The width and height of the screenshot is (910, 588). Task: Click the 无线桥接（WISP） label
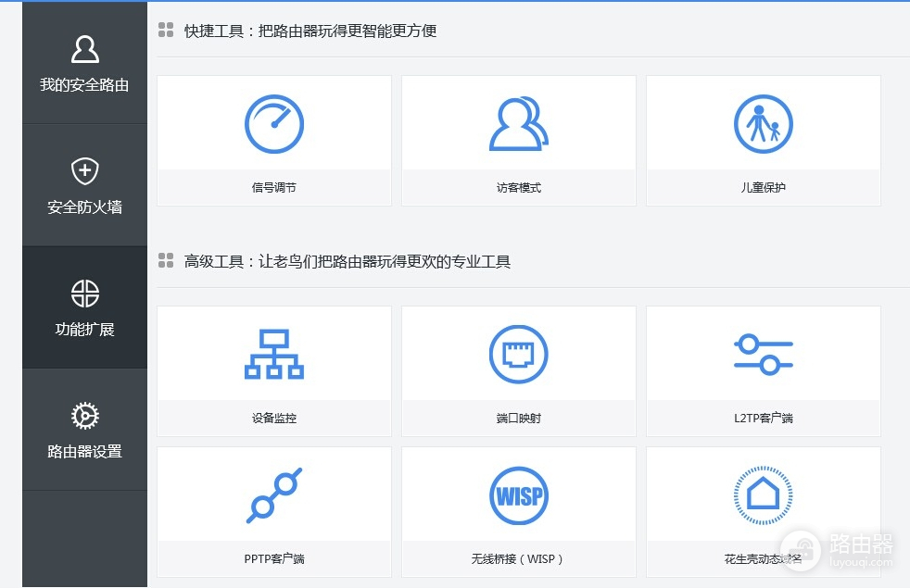coord(518,560)
